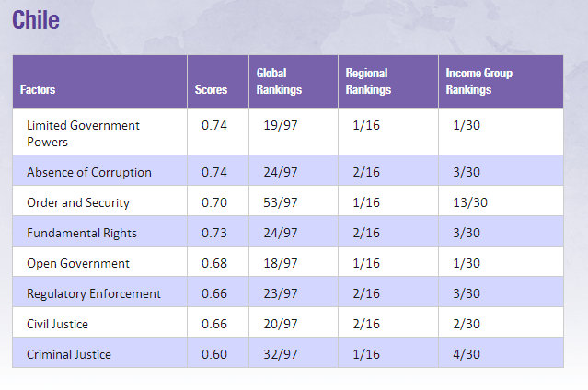Click the Chile page heading
Image resolution: width=588 pixels, height=390 pixels.
click(x=36, y=20)
